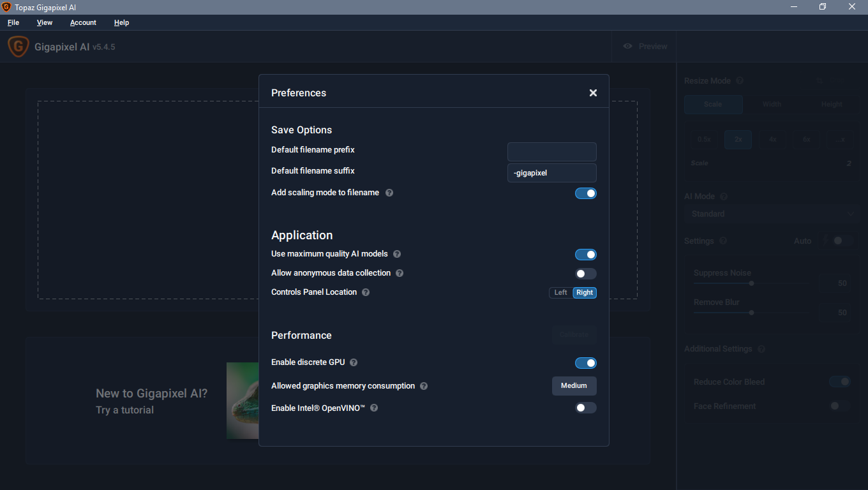Open the Account menu

[x=83, y=22]
